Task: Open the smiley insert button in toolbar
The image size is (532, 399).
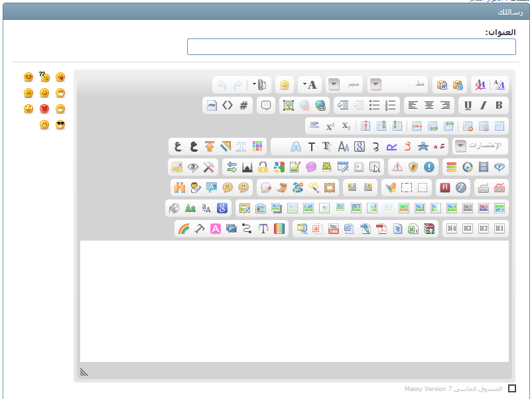Action: point(285,85)
